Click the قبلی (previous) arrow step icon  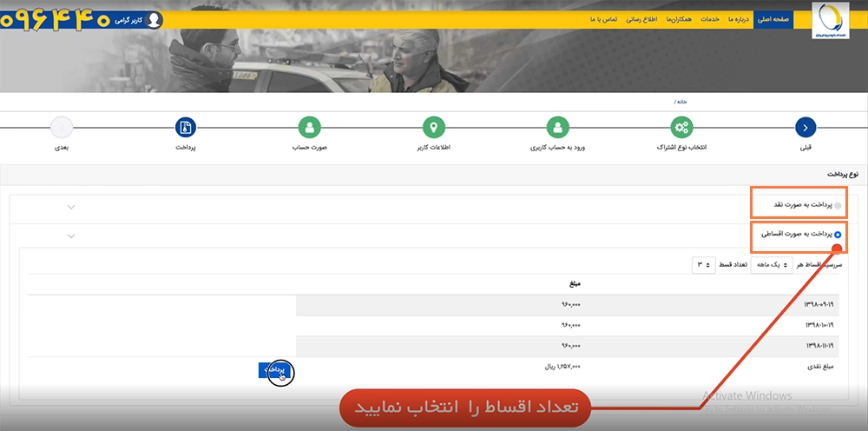click(x=806, y=128)
